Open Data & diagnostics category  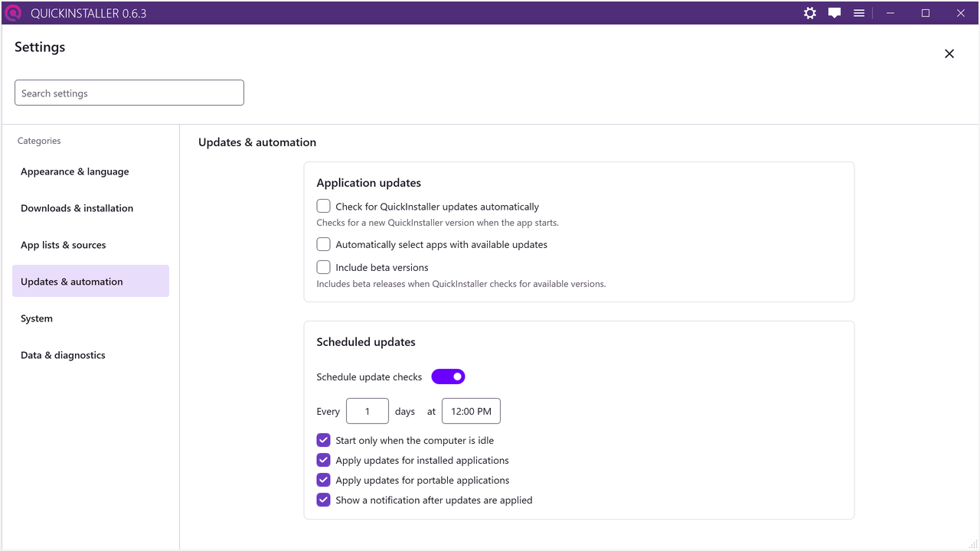click(90, 355)
